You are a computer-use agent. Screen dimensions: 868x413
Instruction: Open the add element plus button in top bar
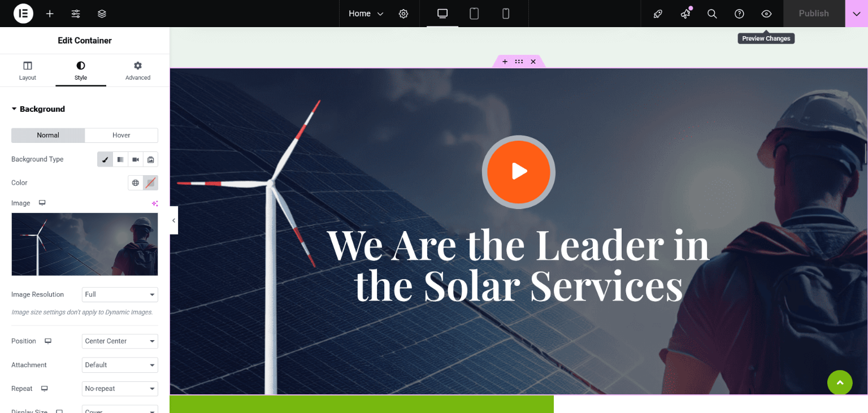tap(50, 14)
